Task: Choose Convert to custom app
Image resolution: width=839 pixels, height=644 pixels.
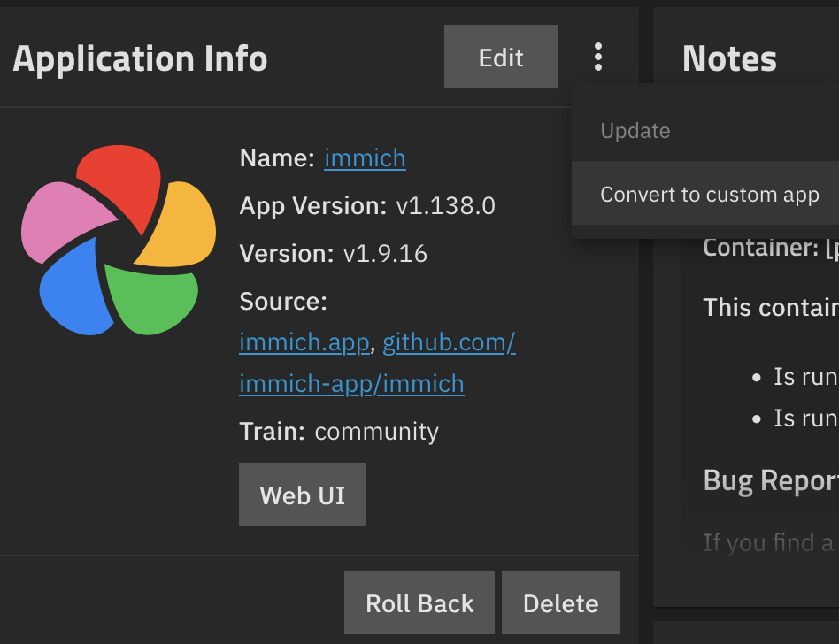Action: pos(705,194)
